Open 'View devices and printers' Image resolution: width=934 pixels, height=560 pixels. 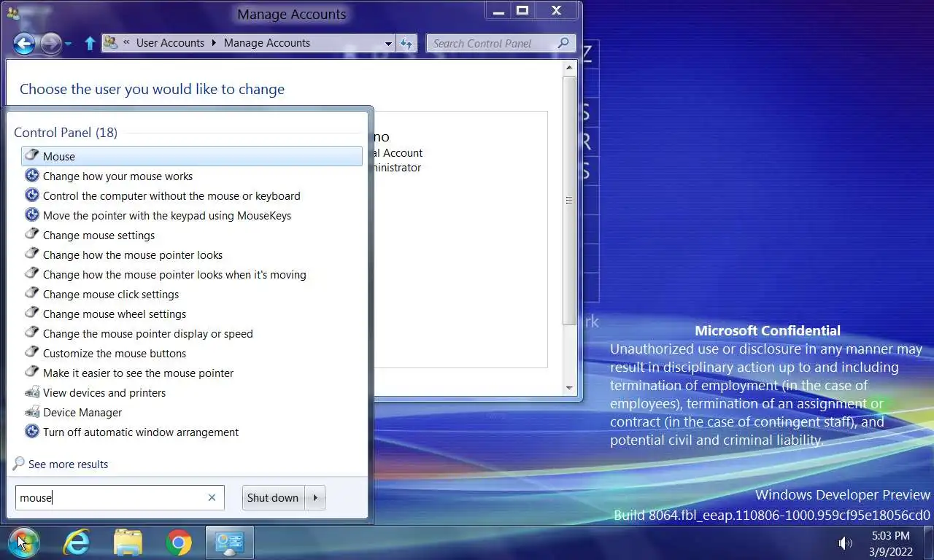point(104,392)
